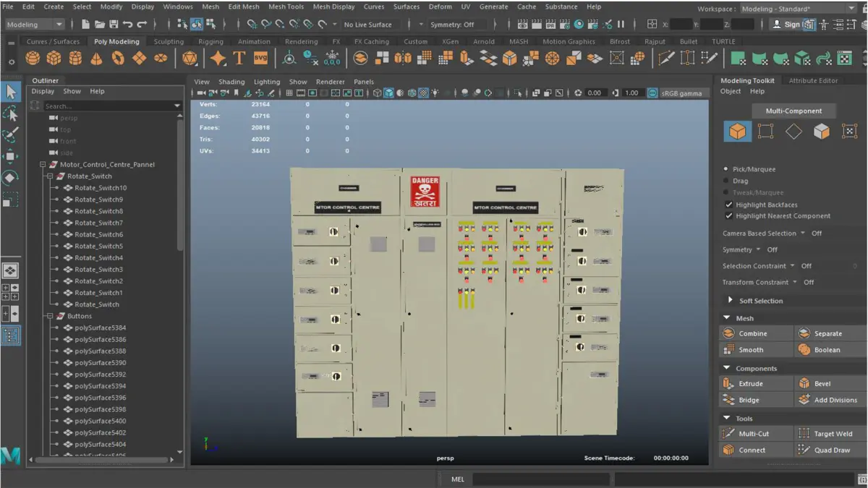Open the viewport Shading menu

pos(231,82)
